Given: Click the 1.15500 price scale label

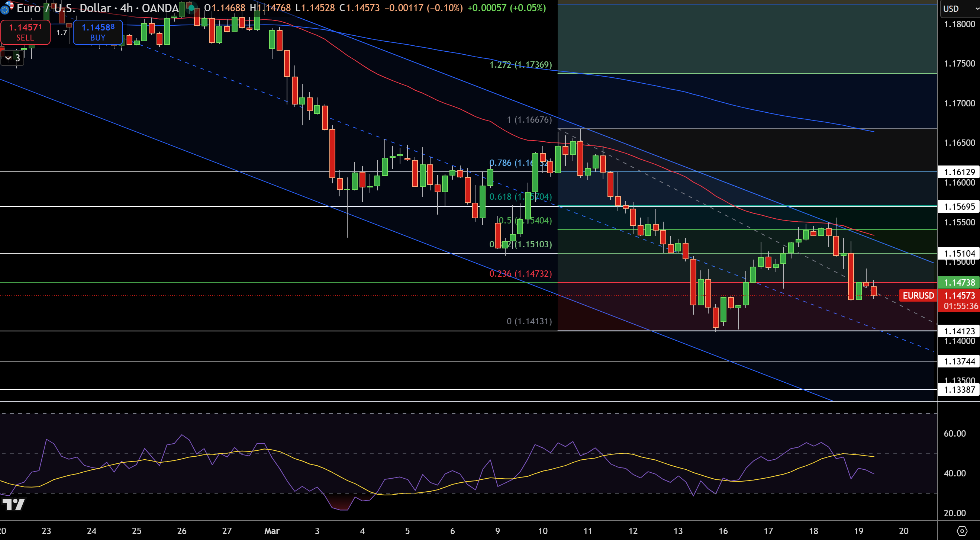Looking at the screenshot, I should click(960, 222).
